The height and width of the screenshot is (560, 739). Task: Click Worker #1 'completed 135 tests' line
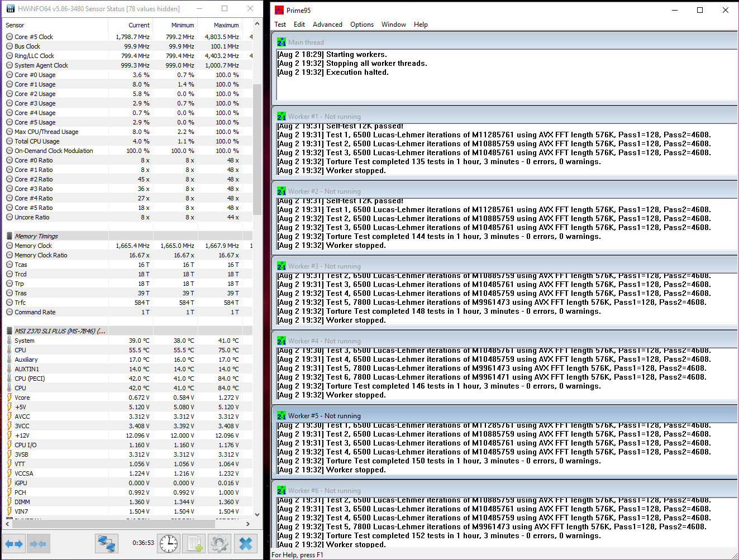(x=439, y=162)
